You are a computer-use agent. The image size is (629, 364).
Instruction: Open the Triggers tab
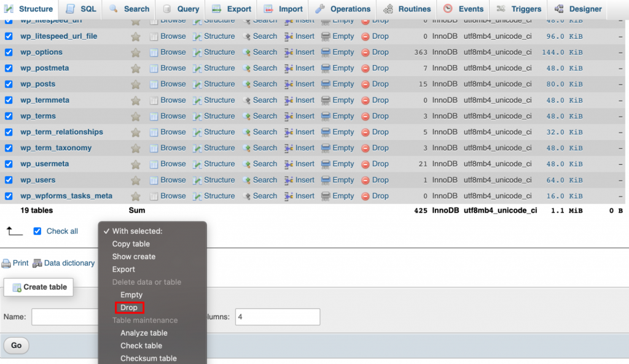(518, 9)
